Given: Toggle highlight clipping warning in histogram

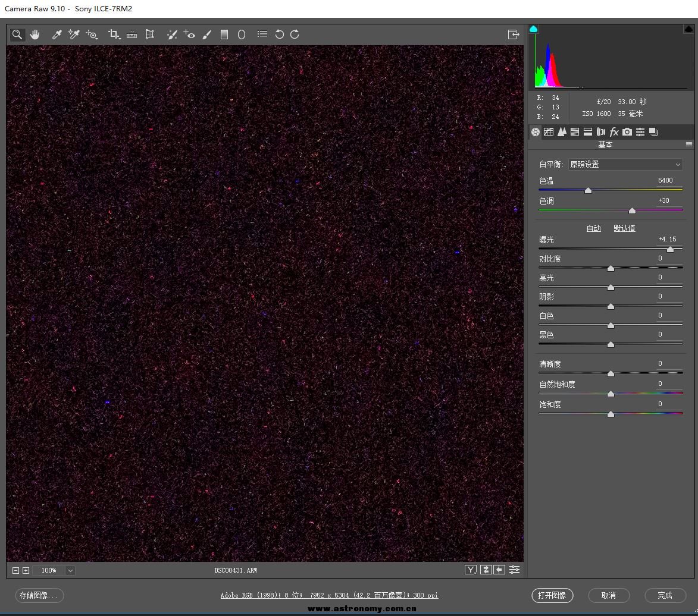Looking at the screenshot, I should 688,29.
